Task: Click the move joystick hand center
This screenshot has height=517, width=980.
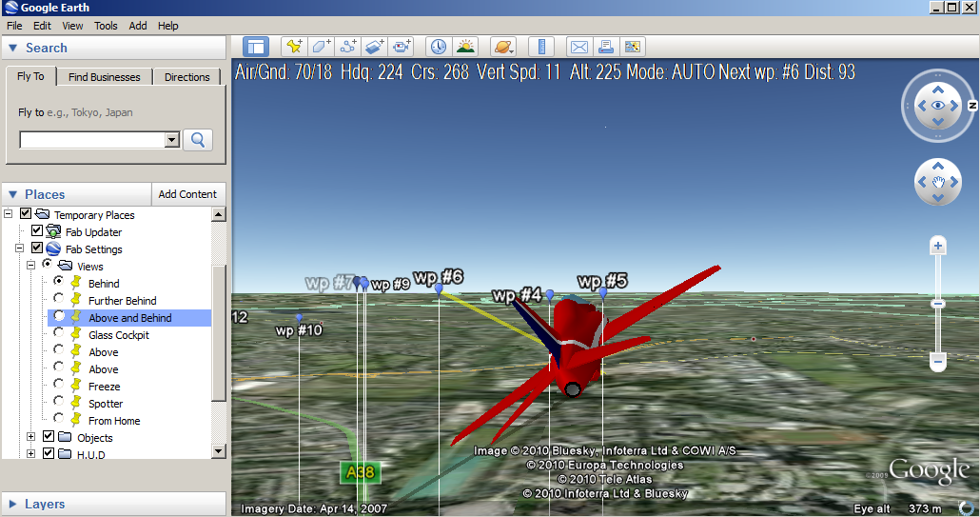Action: click(937, 182)
